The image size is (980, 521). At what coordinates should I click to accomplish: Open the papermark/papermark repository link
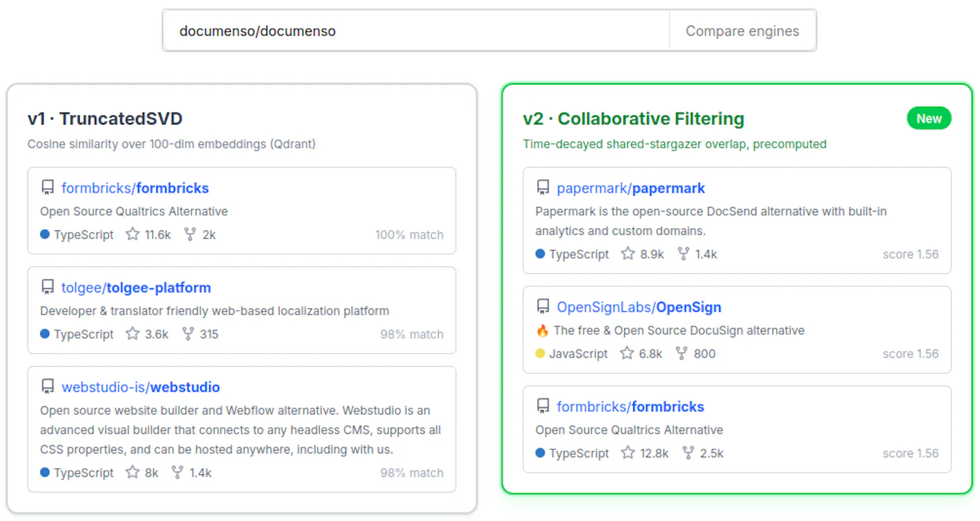630,188
